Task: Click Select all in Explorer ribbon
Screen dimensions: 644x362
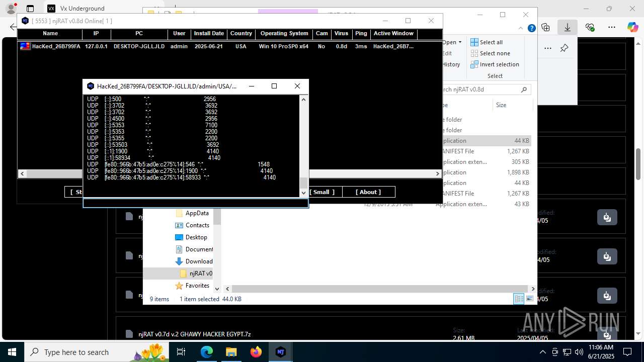Action: coord(487,42)
